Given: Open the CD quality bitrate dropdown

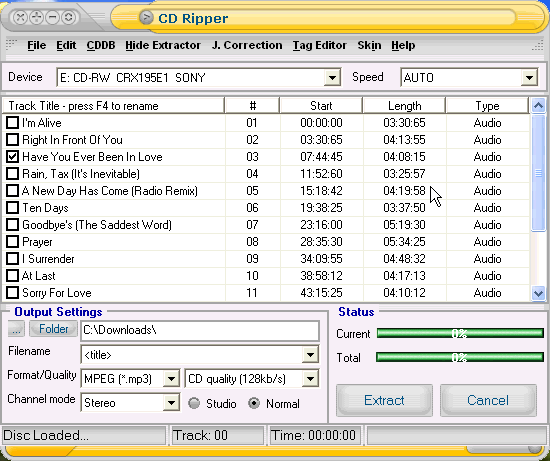Looking at the screenshot, I should point(310,379).
